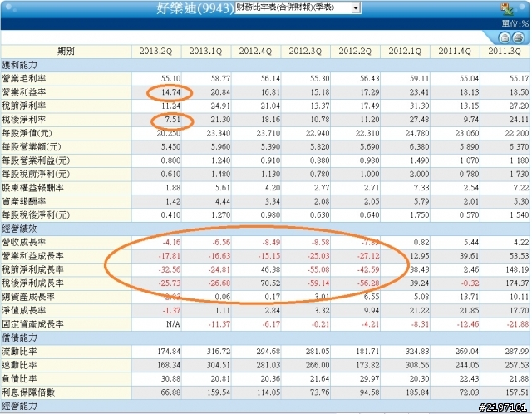Select the 2013.1Q column header
Viewport: 532px width, 414px height.
point(205,52)
